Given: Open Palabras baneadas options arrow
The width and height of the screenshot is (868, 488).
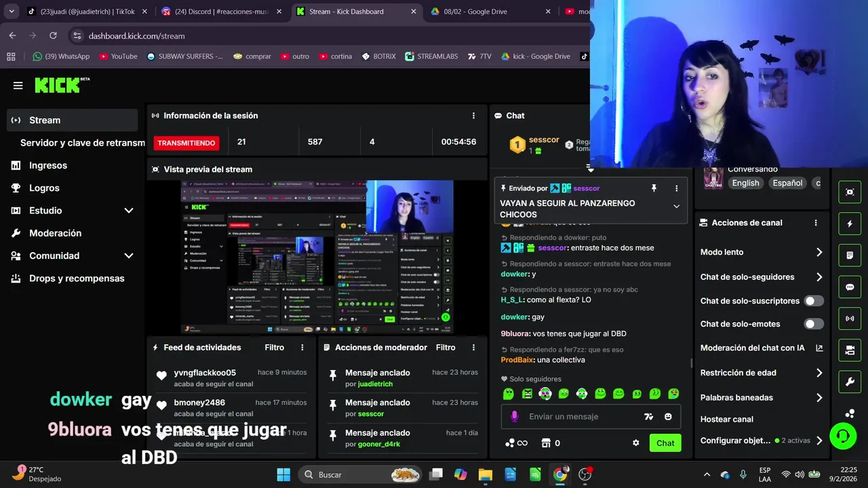Looking at the screenshot, I should (x=819, y=398).
